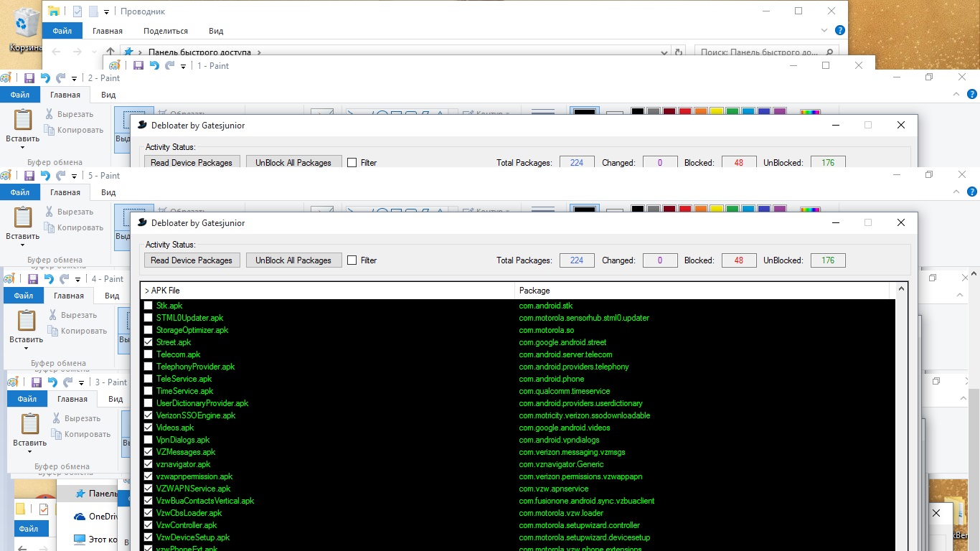The width and height of the screenshot is (980, 551).
Task: Check the Stk.apk checkbox
Action: [x=149, y=306]
